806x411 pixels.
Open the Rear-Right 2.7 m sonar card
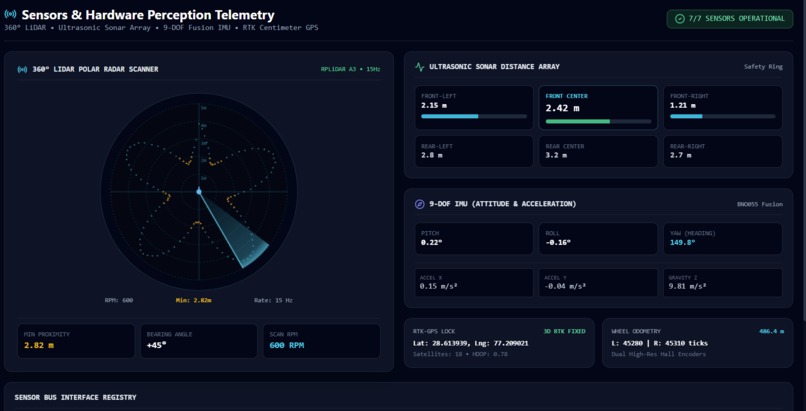coord(723,151)
